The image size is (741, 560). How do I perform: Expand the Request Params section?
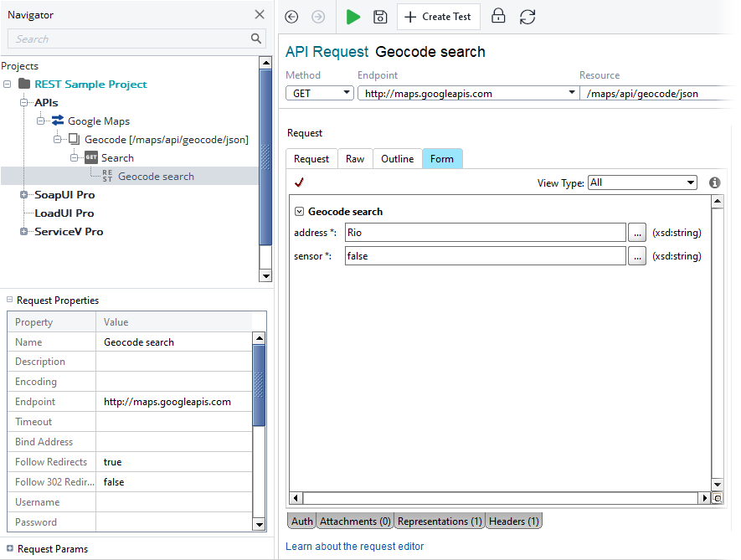[x=9, y=549]
